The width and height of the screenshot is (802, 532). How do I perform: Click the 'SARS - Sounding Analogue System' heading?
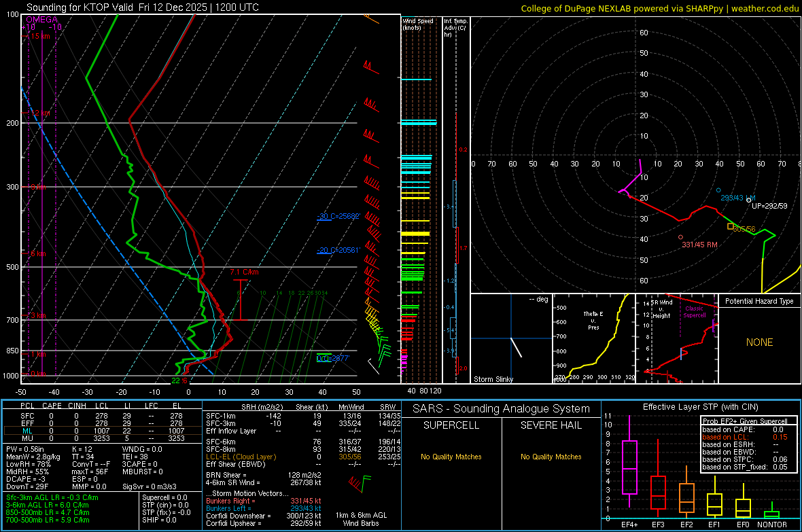(502, 409)
